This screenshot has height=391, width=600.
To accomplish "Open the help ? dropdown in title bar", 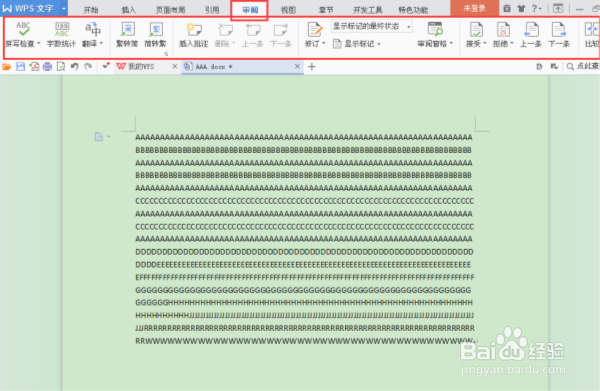I will point(536,8).
